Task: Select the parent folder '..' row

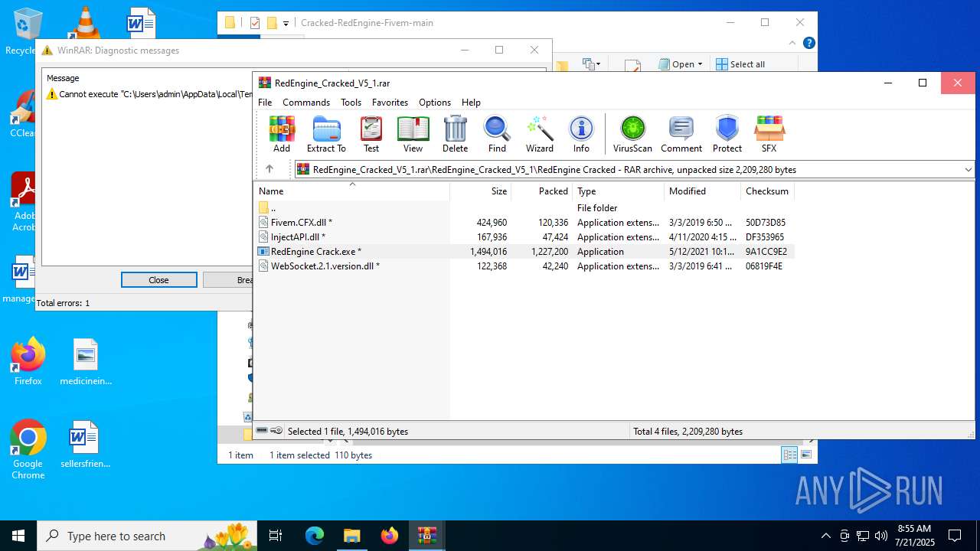Action: 524,208
